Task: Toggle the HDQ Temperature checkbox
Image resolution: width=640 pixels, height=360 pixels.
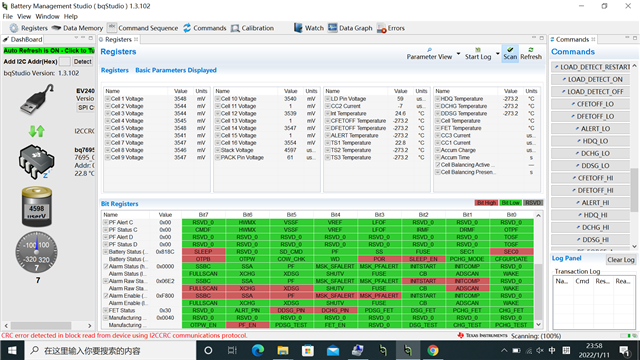Action: pyautogui.click(x=438, y=99)
